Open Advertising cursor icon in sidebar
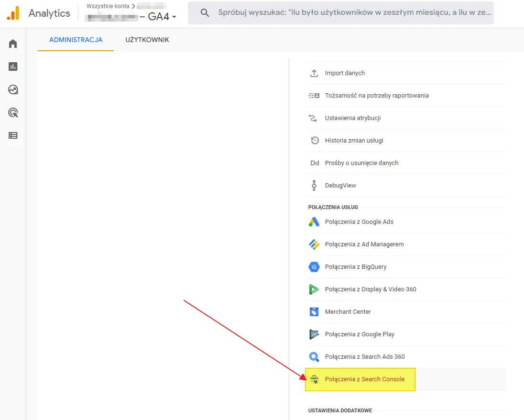The width and height of the screenshot is (524, 420). 13,113
